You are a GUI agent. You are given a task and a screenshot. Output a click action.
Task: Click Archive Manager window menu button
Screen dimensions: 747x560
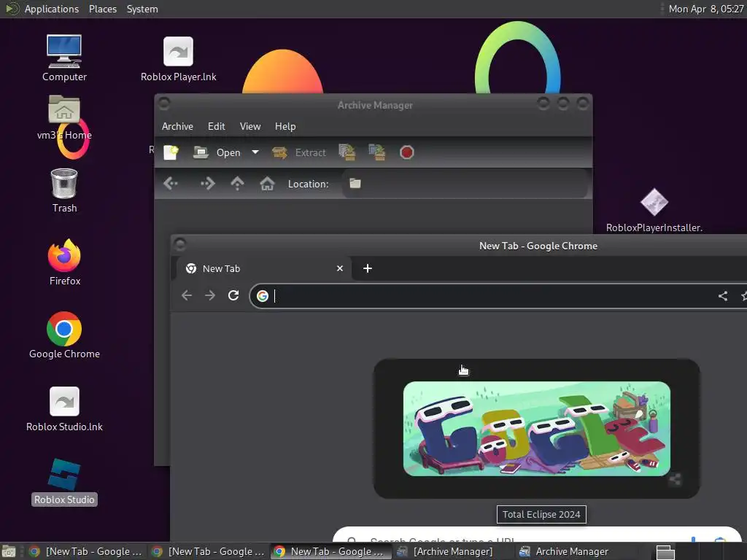164,104
